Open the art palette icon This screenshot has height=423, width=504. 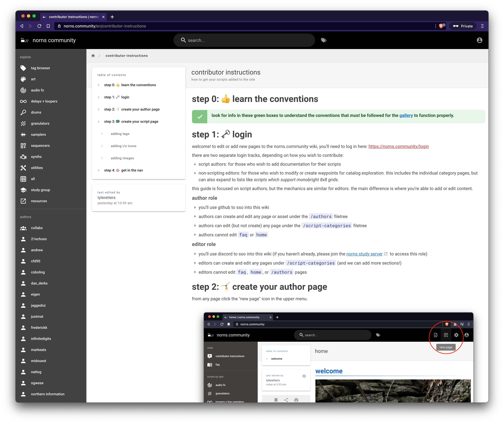pyautogui.click(x=23, y=79)
